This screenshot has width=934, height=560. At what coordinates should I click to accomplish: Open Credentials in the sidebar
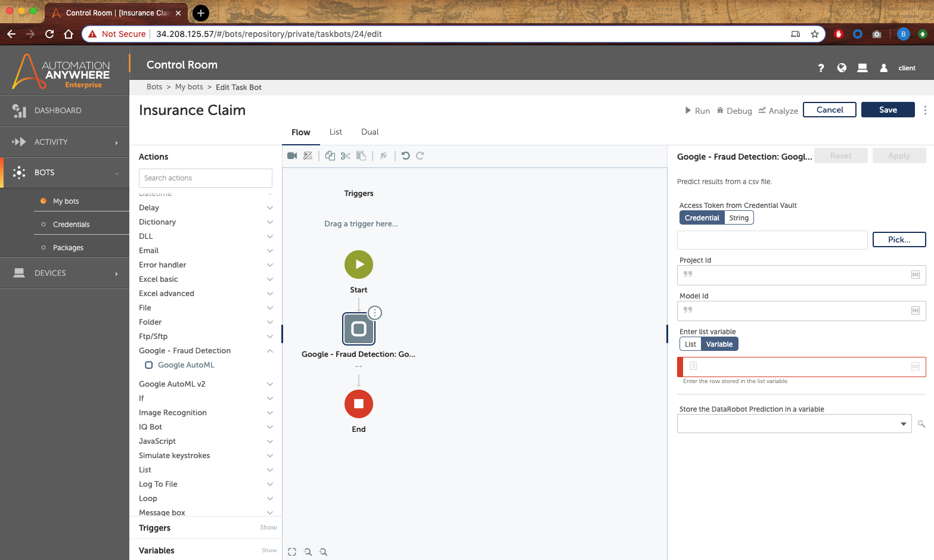point(71,225)
